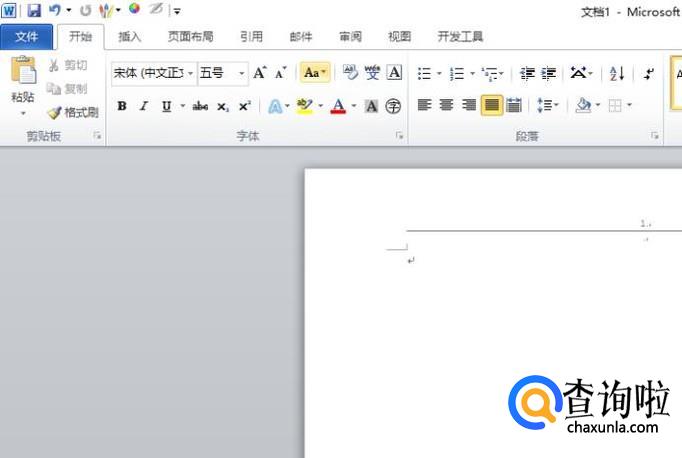Apply strikethrough formatting to text
This screenshot has height=458, width=682.
click(x=200, y=106)
